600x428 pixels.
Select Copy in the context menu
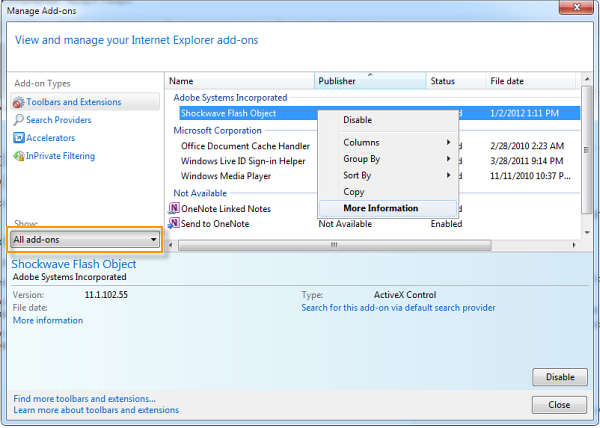click(354, 192)
